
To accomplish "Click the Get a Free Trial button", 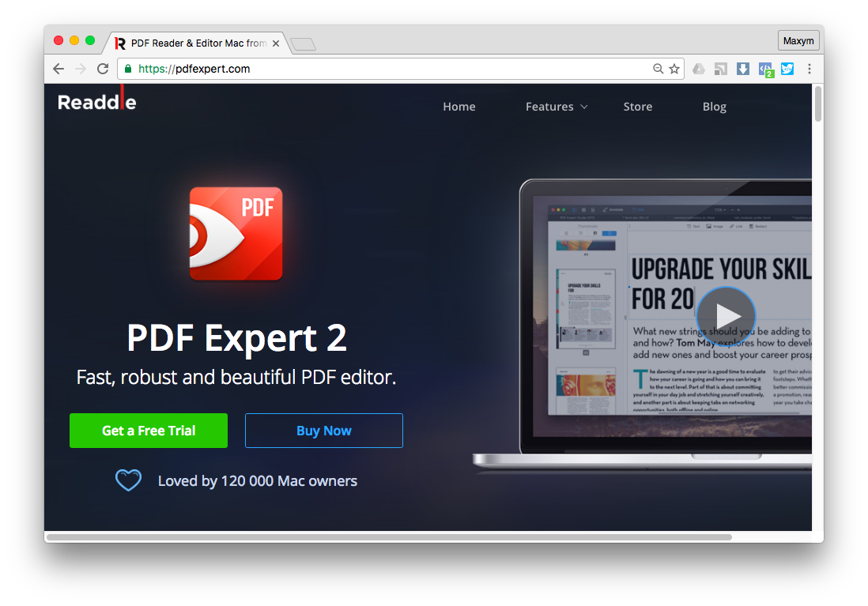I will [x=149, y=431].
